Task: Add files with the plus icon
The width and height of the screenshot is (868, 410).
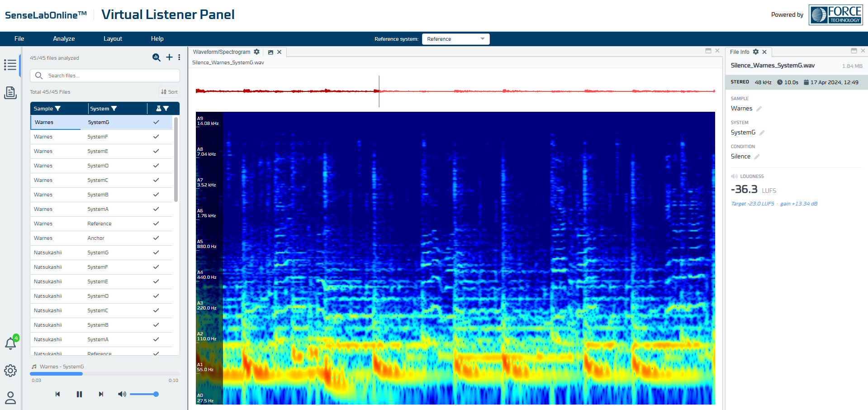Action: pyautogui.click(x=169, y=57)
